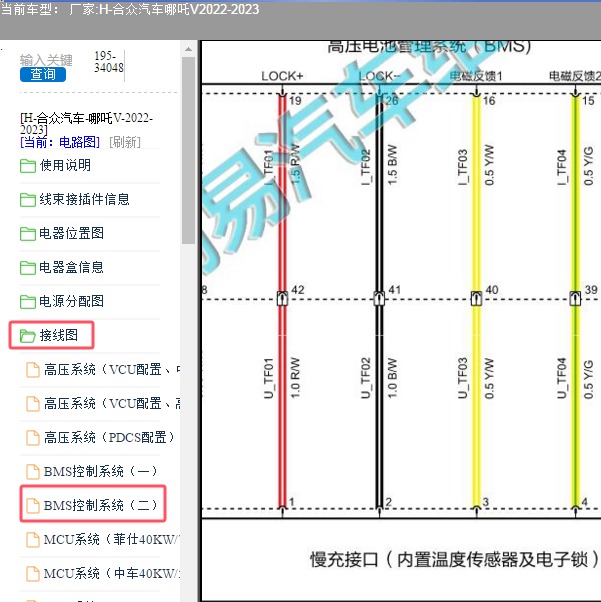Click the U_TF01 wire label
The image size is (601, 602).
click(268, 378)
